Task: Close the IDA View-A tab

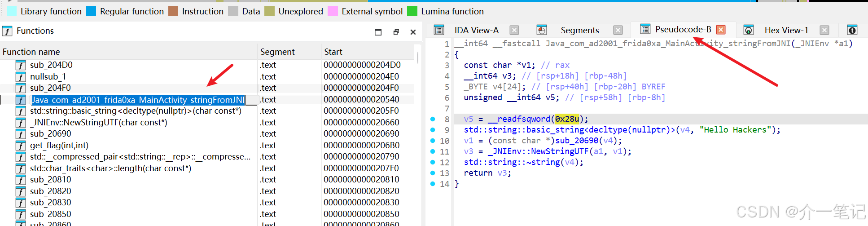Action: [x=514, y=30]
